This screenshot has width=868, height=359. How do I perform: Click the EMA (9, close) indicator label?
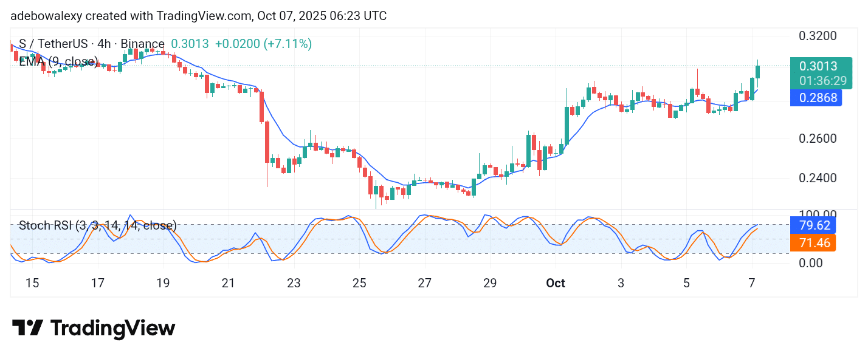(58, 61)
